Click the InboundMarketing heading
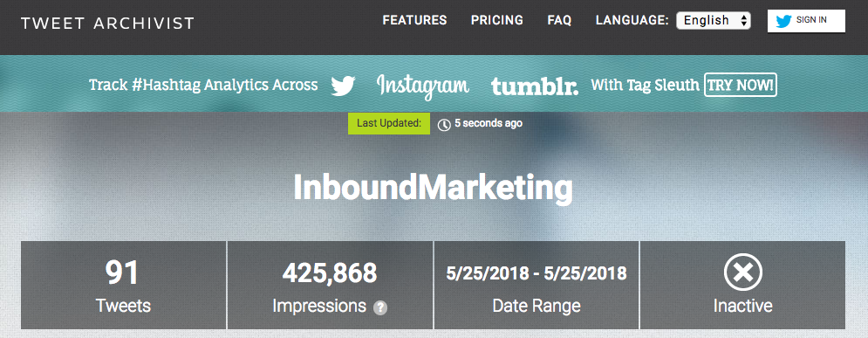Viewport: 868px width, 338px height. (433, 189)
